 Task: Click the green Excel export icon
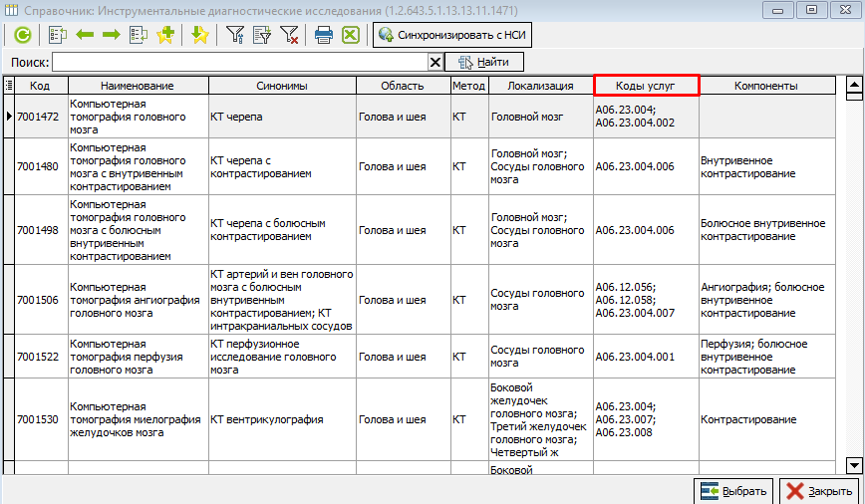coord(350,35)
